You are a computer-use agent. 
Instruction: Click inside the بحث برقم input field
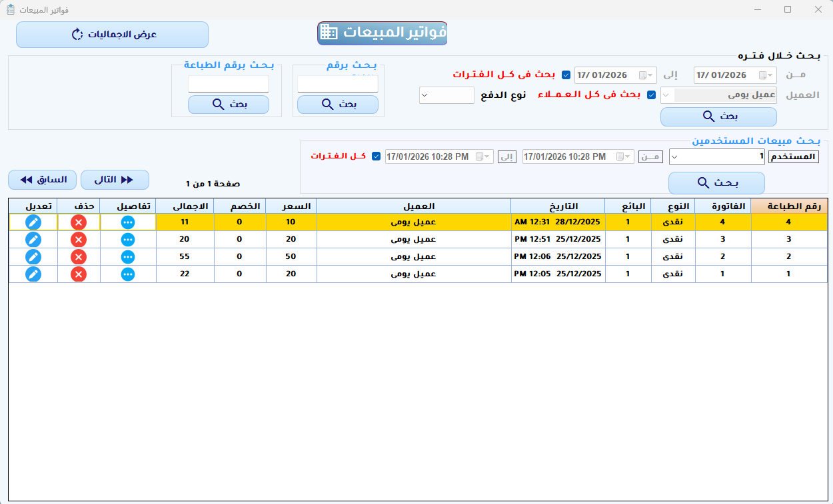click(337, 83)
